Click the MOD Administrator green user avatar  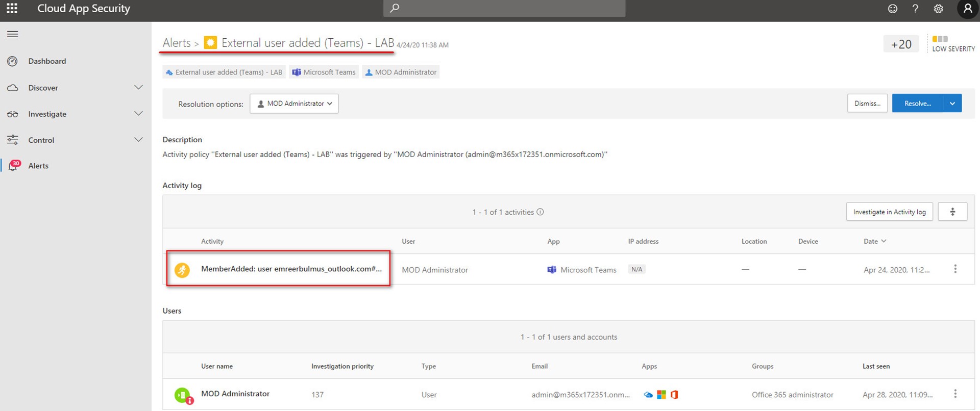[x=183, y=395]
